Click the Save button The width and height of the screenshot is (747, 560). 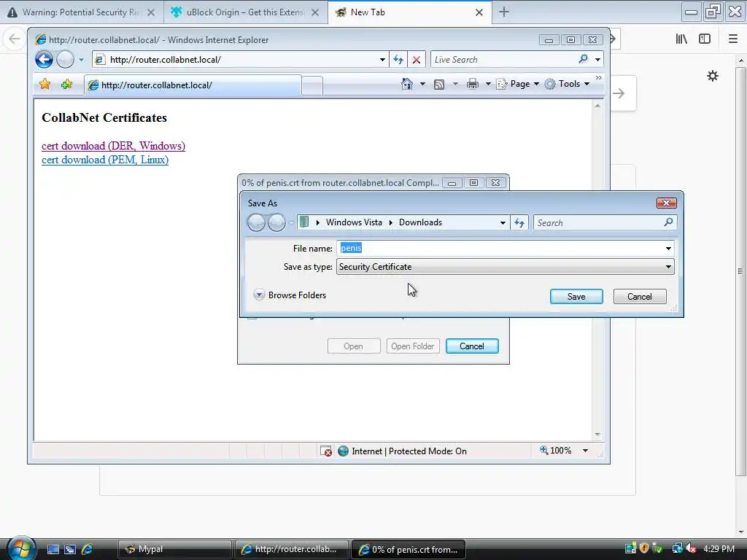point(576,296)
